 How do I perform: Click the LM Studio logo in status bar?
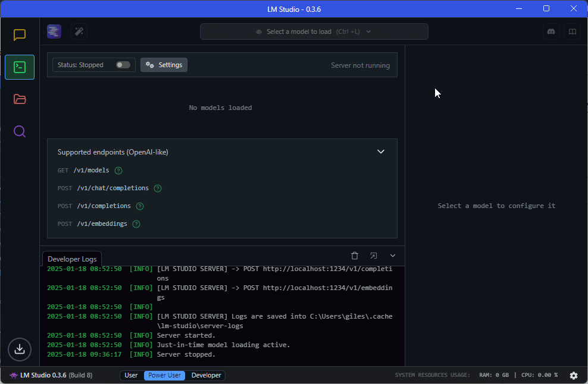14,375
